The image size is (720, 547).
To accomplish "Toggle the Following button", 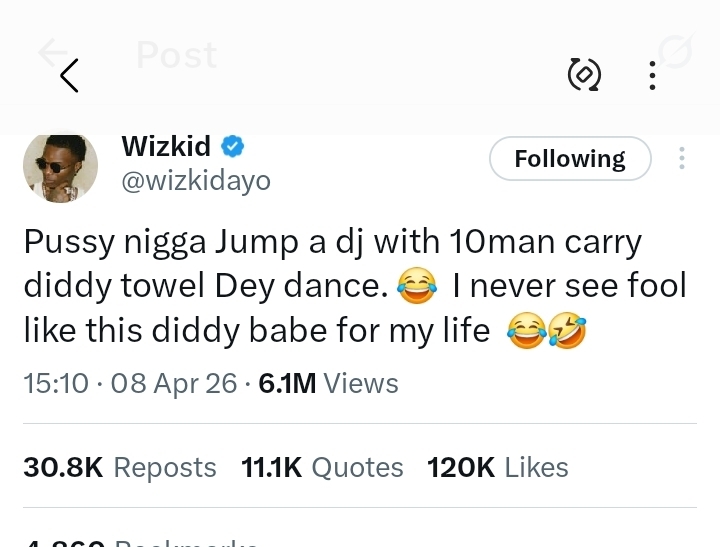I will [569, 159].
